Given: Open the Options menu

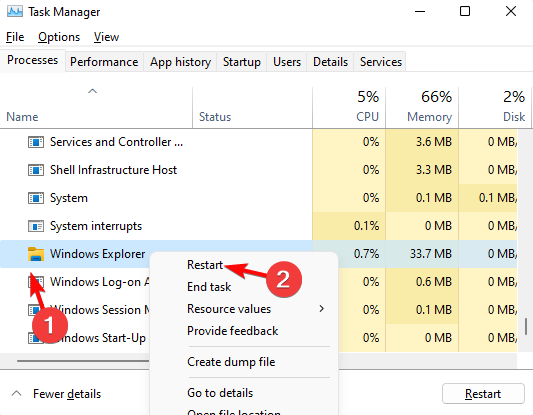Looking at the screenshot, I should 59,37.
